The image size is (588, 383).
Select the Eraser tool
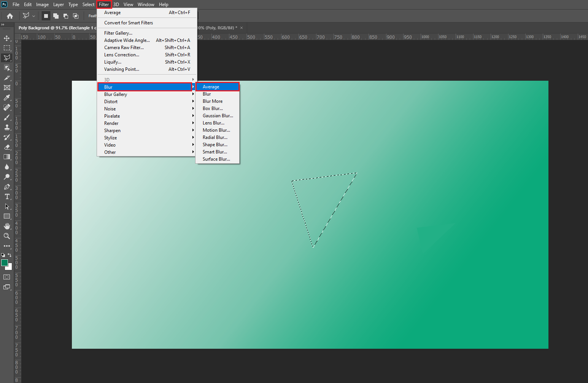pos(7,147)
